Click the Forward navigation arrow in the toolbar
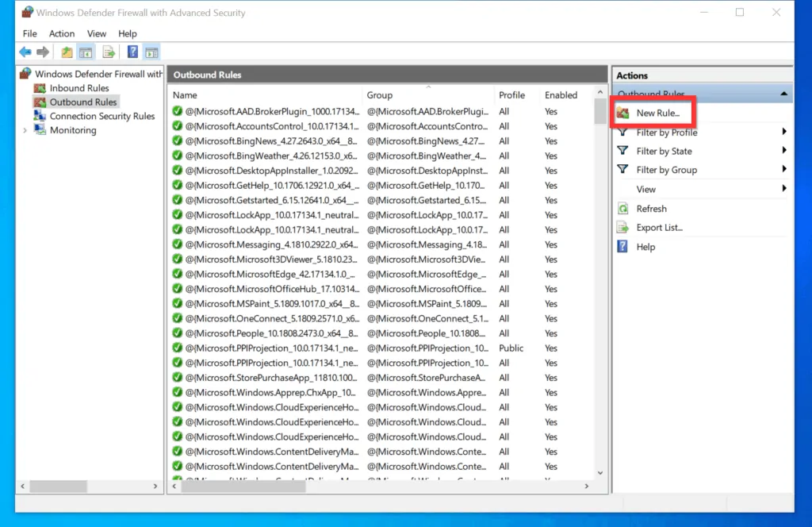The width and height of the screenshot is (812, 527). click(x=41, y=52)
